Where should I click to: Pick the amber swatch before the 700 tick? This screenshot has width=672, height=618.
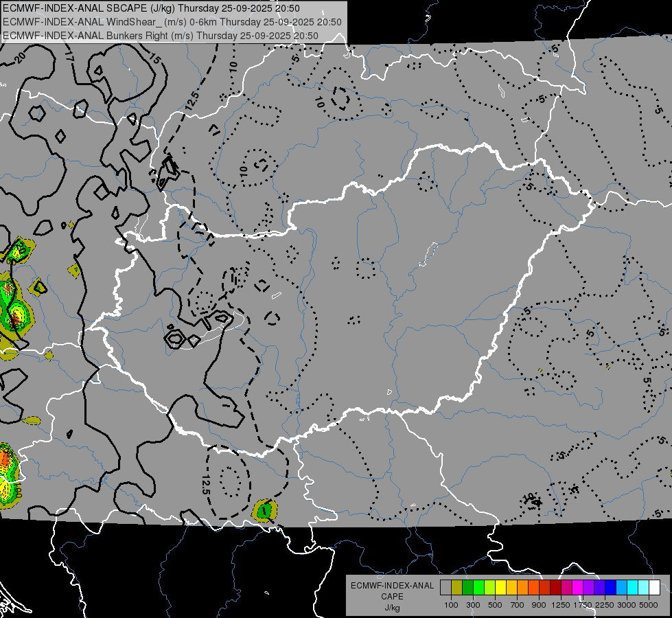pyautogui.click(x=511, y=588)
